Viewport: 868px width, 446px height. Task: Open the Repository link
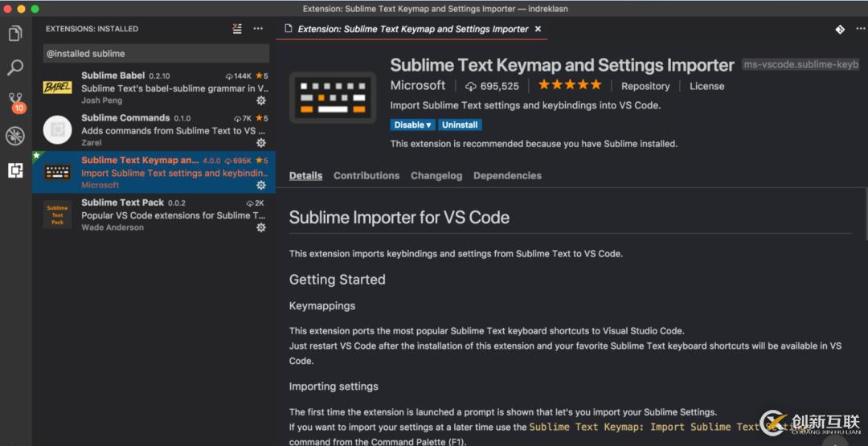point(645,86)
